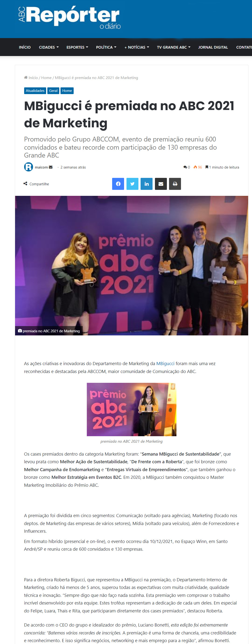Go to Início in navigation bar
This screenshot has height=644, width=252.
click(25, 47)
